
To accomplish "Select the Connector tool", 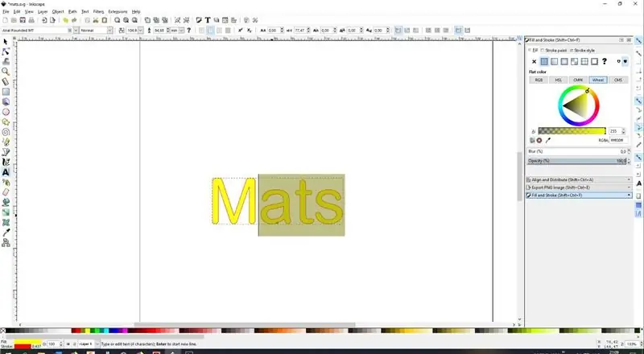I will pos(6,243).
